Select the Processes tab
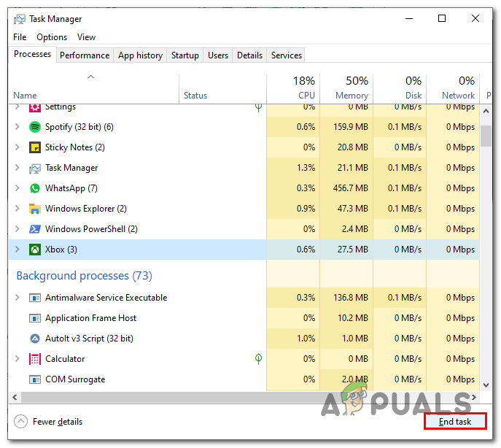 32,54
